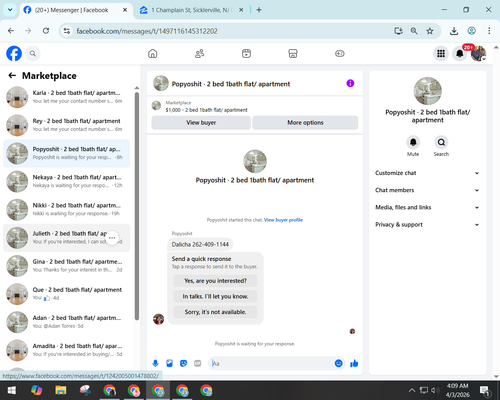Screen dimensions: 500x400
Task: Open the View buyer profile link
Action: [x=283, y=220]
